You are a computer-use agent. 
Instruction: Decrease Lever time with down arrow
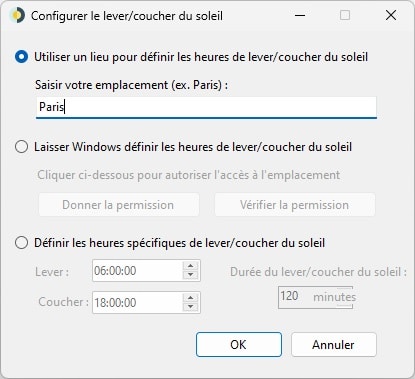(x=191, y=275)
